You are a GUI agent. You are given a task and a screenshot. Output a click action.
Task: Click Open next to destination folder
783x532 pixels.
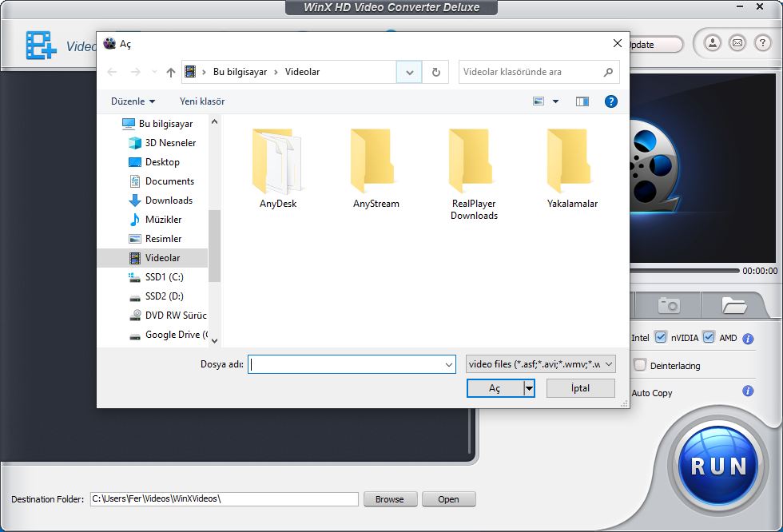[448, 499]
